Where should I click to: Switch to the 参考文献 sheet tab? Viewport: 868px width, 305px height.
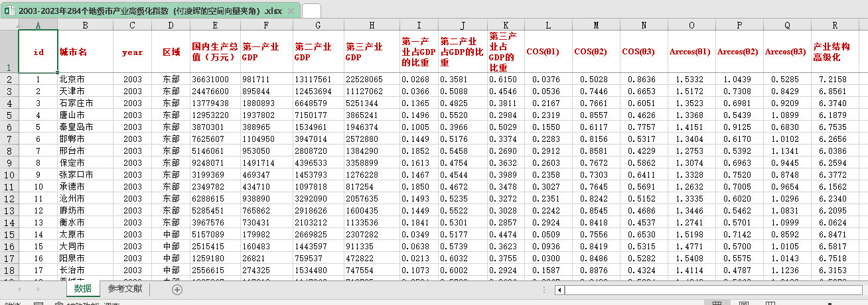coord(125,289)
